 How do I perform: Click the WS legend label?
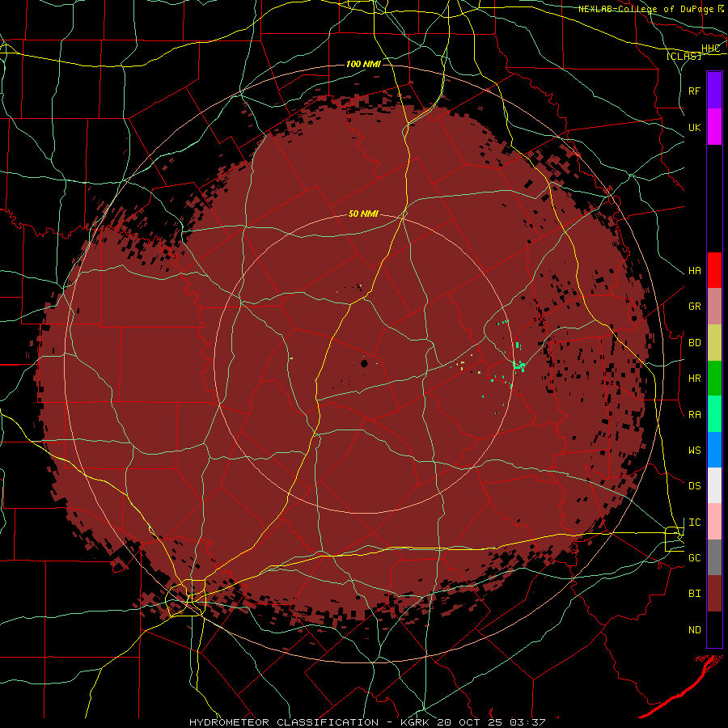pos(694,450)
